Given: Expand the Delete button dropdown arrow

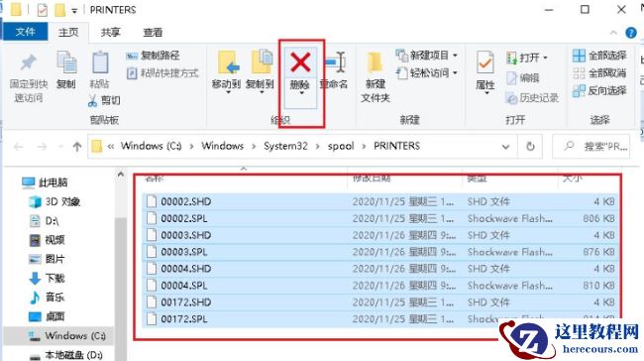Looking at the screenshot, I should (x=301, y=94).
